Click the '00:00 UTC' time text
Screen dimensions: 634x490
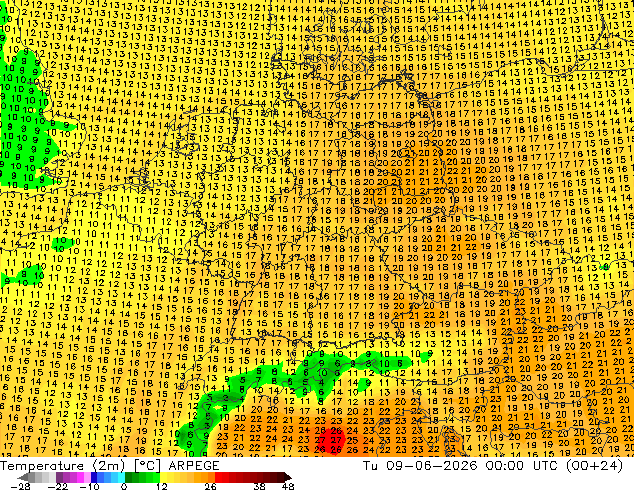[x=524, y=466]
